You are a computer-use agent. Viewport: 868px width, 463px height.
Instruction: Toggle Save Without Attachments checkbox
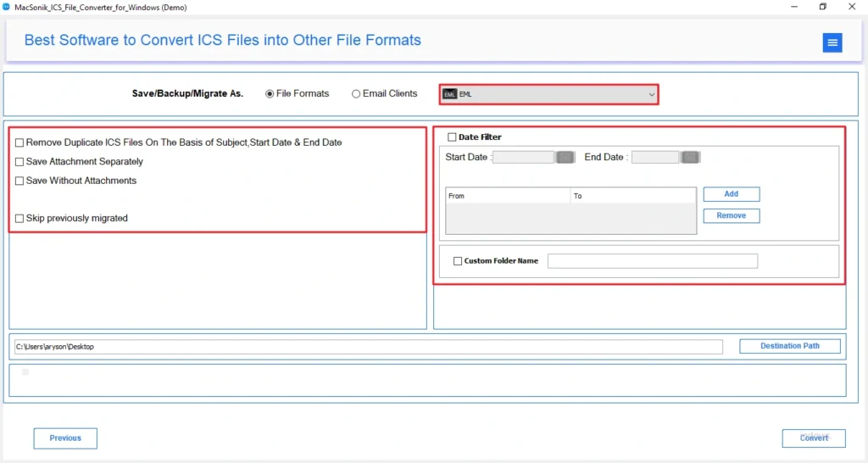[19, 181]
